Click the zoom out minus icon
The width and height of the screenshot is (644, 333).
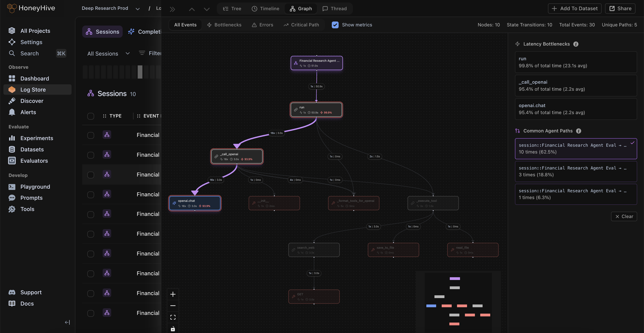pyautogui.click(x=173, y=306)
